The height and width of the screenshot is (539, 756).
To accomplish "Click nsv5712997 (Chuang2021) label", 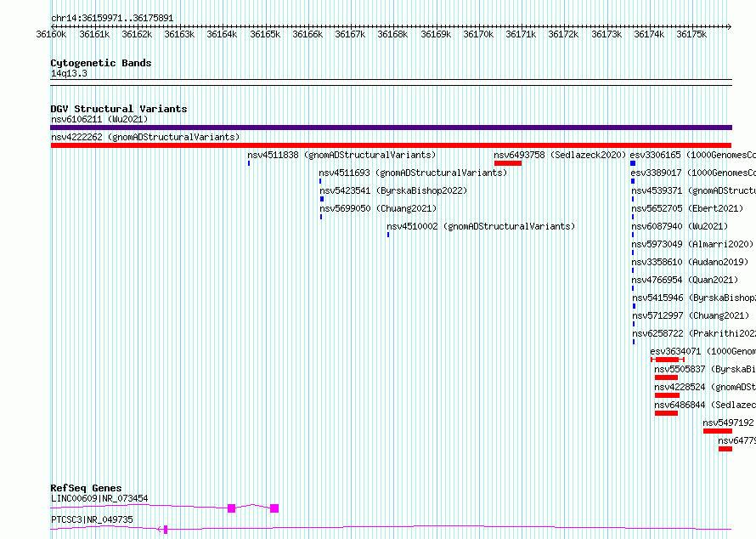I will tap(691, 315).
